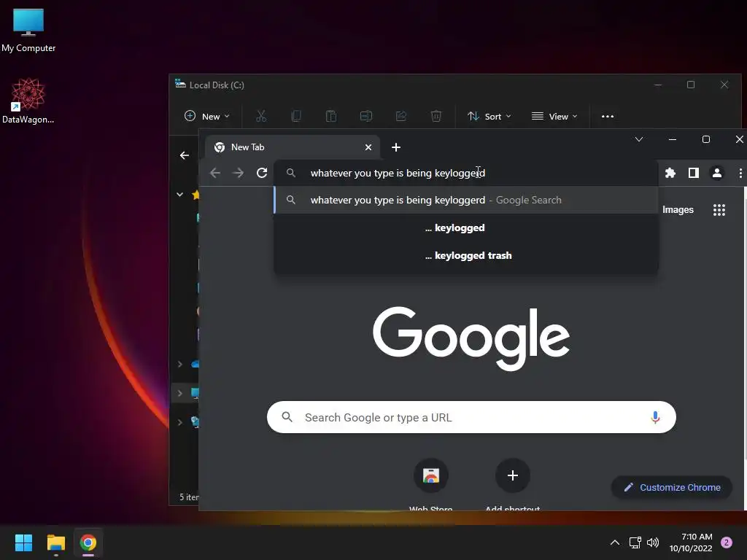Open the notification badge showing 2
Screen dimensions: 747x560
click(727, 542)
